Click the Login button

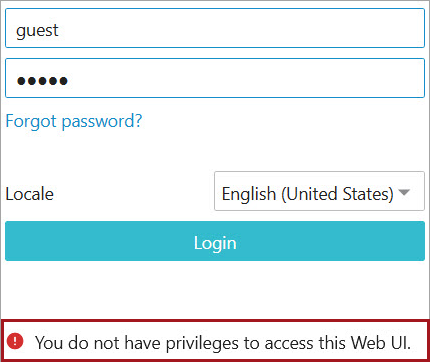[215, 241]
